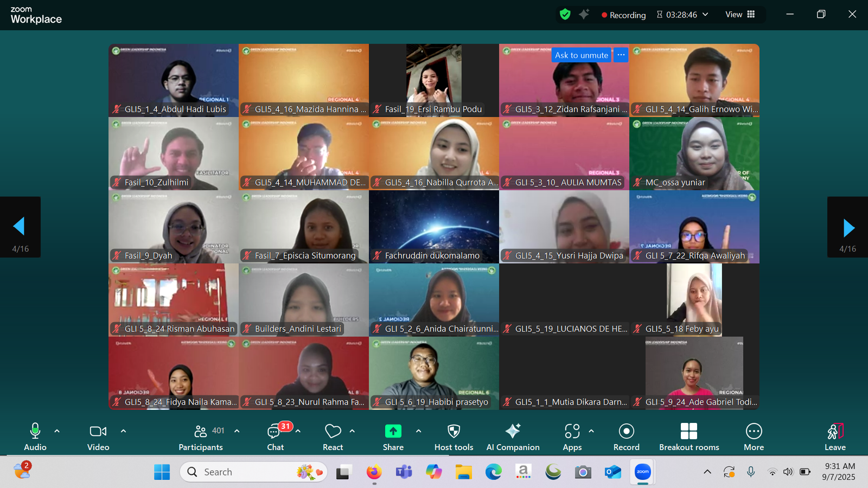Click the encryption shield icon
The width and height of the screenshot is (868, 488).
565,15
